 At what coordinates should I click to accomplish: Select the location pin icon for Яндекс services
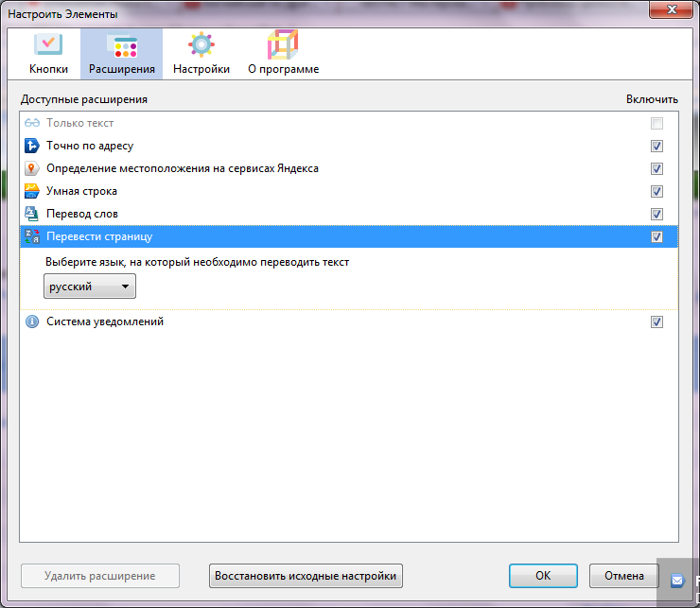(x=31, y=168)
